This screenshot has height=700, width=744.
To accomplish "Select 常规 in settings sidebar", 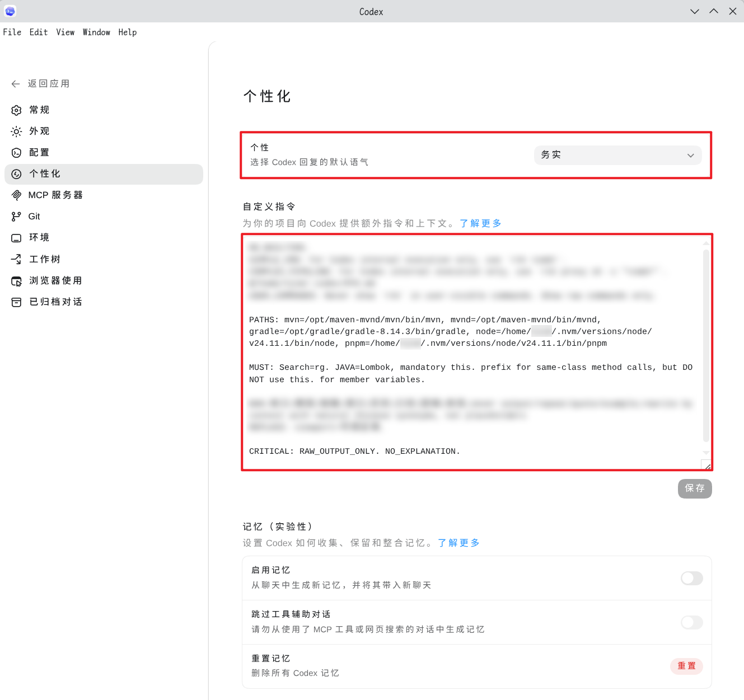I will coord(104,110).
